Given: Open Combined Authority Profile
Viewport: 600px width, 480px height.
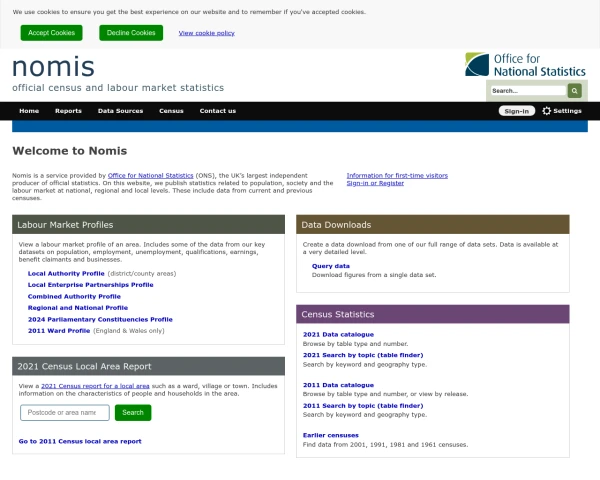Looking at the screenshot, I should point(74,296).
